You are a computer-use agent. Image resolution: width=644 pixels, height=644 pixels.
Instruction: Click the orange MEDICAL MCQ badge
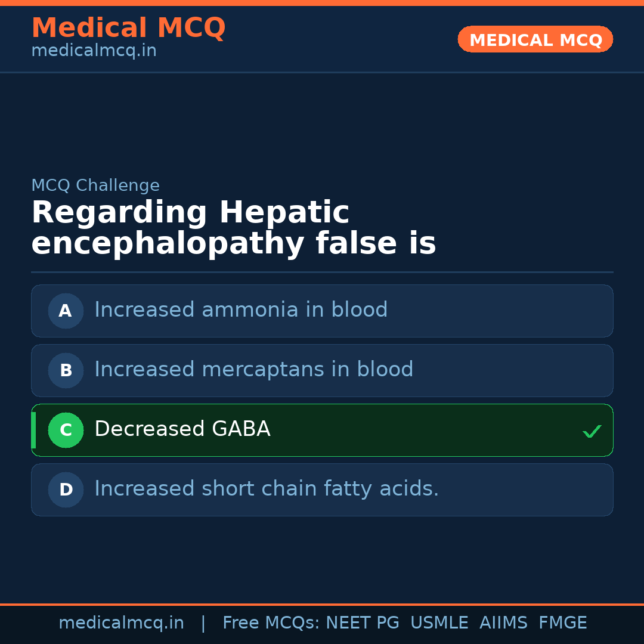pos(535,39)
